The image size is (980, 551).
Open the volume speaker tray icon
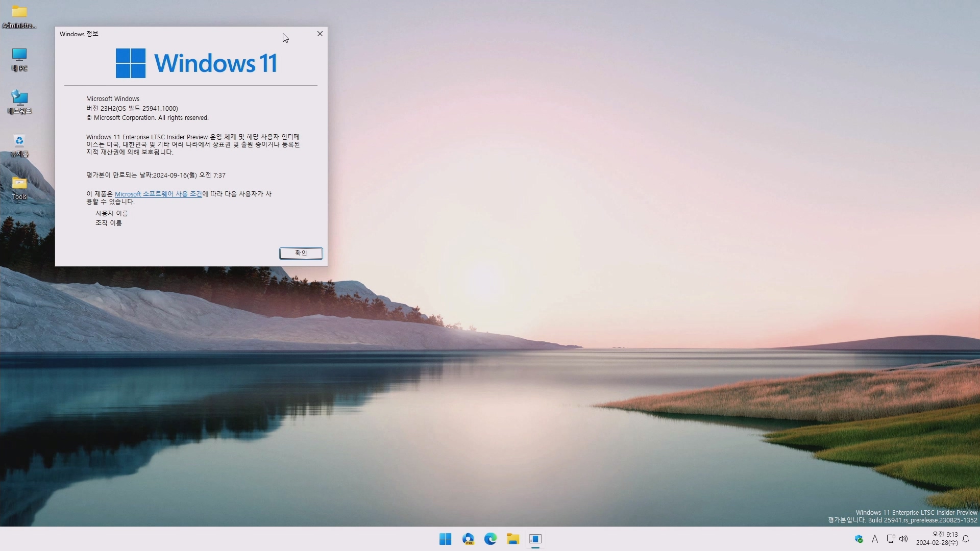point(903,539)
